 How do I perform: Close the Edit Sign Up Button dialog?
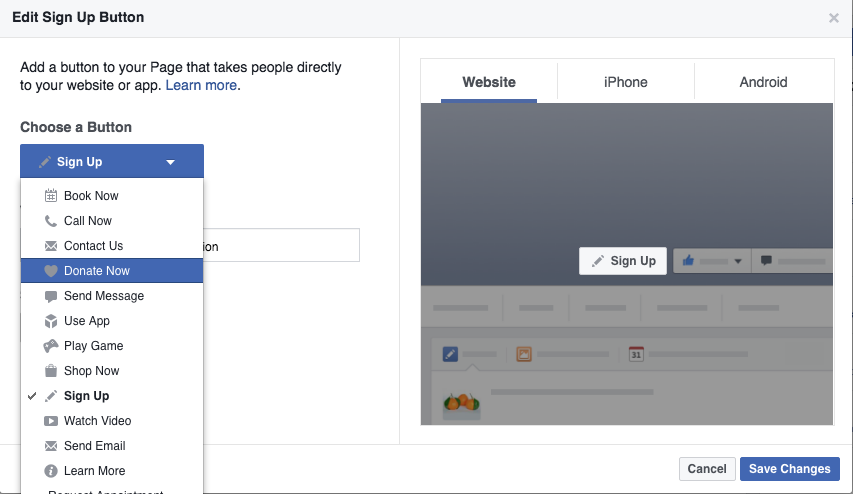[833, 18]
